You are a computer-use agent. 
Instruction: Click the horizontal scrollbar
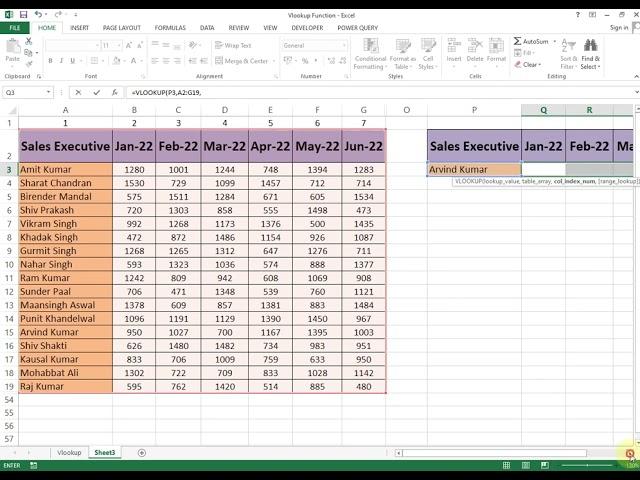(x=494, y=453)
